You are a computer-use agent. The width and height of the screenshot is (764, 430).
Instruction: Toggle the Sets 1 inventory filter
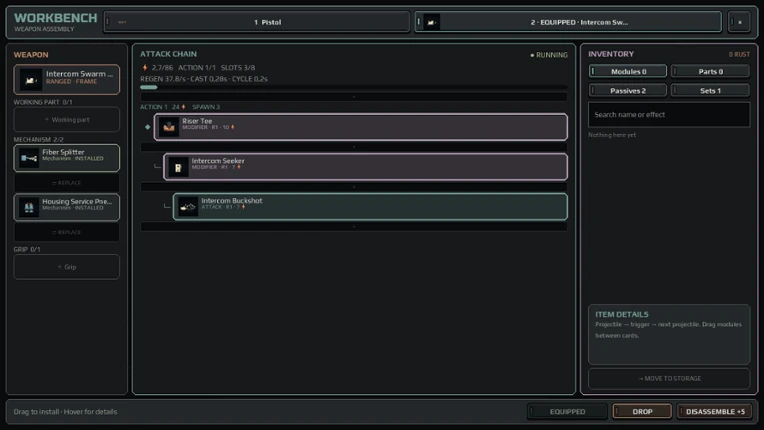click(x=710, y=91)
